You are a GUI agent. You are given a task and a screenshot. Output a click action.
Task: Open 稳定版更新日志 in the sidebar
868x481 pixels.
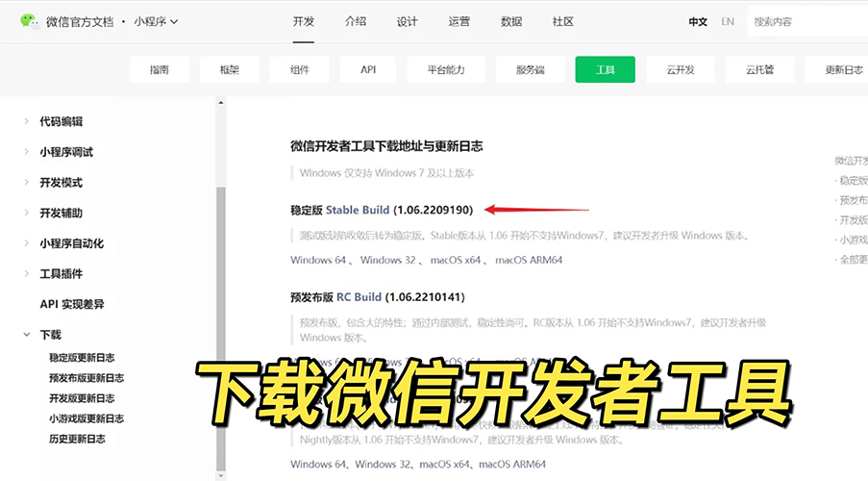(x=82, y=358)
